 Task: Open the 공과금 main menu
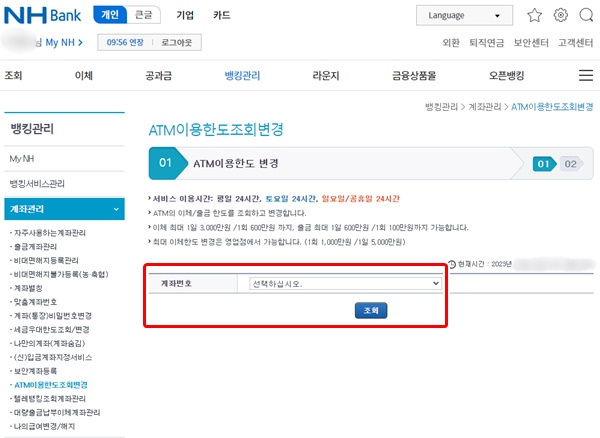tap(159, 75)
